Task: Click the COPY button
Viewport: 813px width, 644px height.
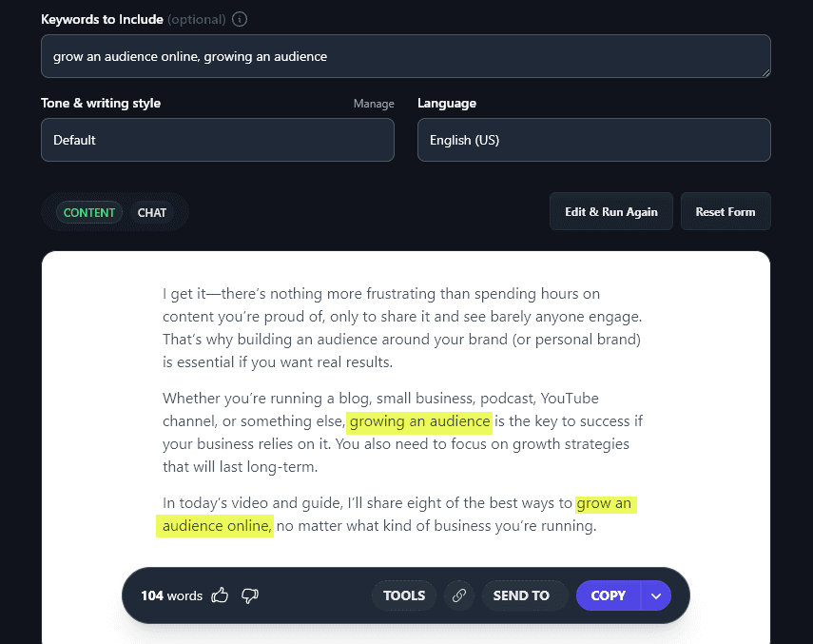Action: (x=609, y=595)
